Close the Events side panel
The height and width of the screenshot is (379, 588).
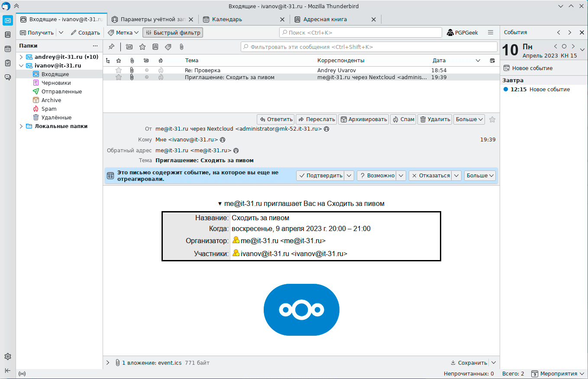[x=582, y=32]
